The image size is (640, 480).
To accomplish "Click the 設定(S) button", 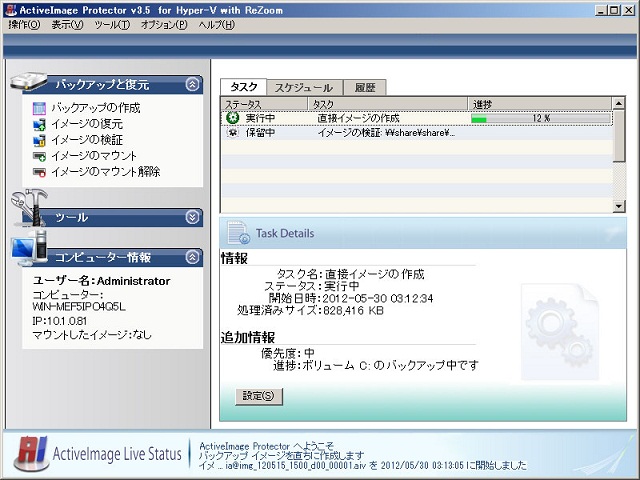I will pyautogui.click(x=259, y=396).
